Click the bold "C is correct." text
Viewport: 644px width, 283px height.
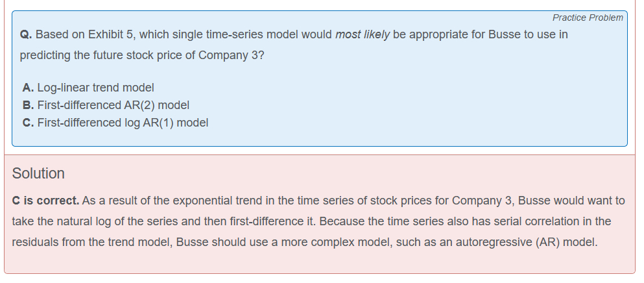point(45,201)
